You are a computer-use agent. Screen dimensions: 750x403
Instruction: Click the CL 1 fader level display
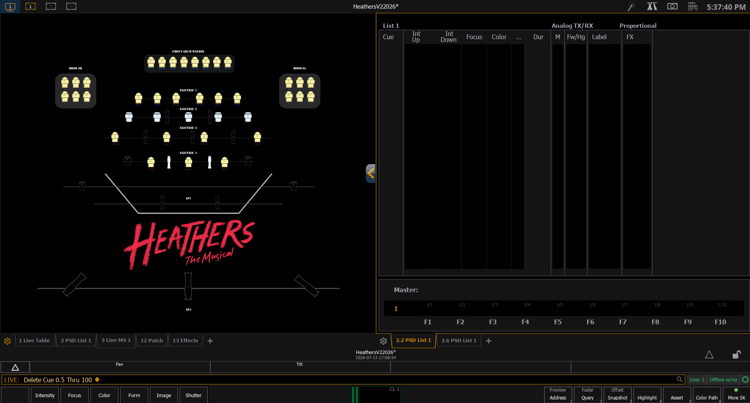375,395
